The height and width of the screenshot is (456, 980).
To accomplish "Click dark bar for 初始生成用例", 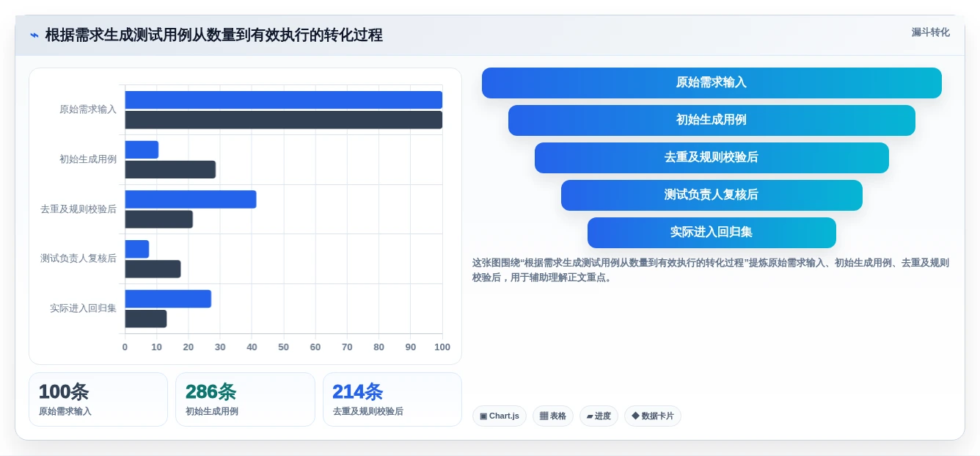I will coord(170,170).
